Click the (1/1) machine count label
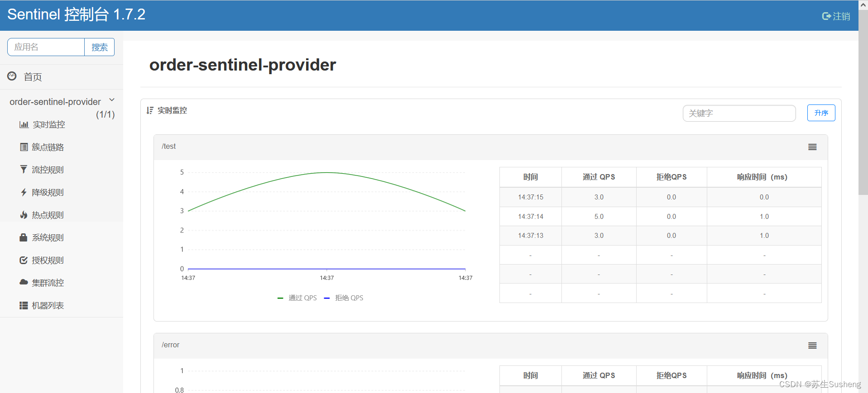Screen dimensions: 868x393 (105, 114)
